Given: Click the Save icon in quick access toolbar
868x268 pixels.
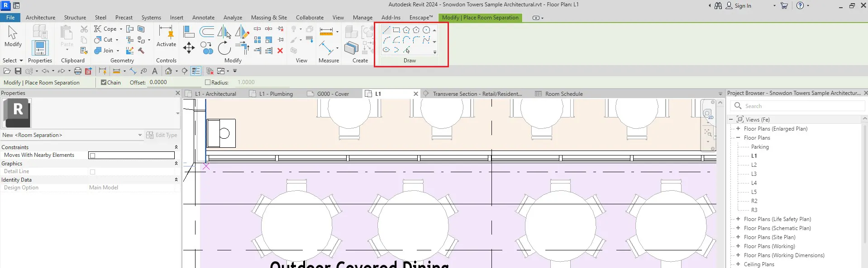Looking at the screenshot, I should click(x=18, y=71).
